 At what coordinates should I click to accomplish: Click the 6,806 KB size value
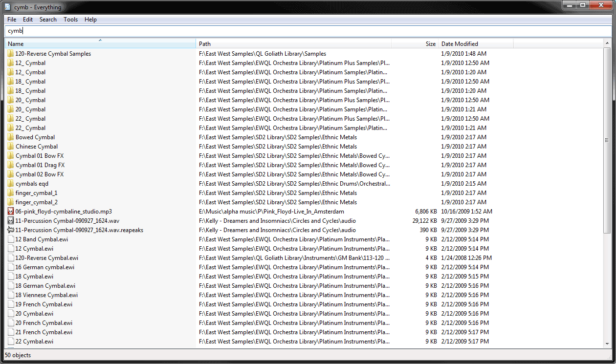[425, 212]
